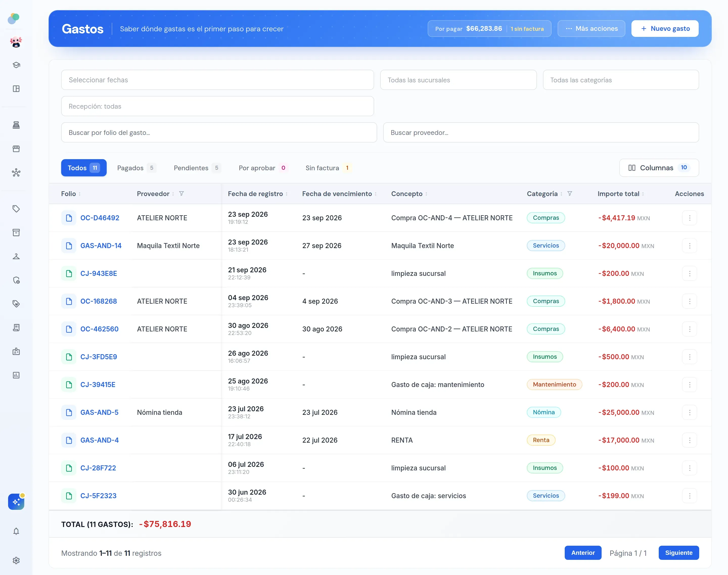Open the archive box sidebar icon
Screen dimensions: 728x575
pyautogui.click(x=16, y=233)
